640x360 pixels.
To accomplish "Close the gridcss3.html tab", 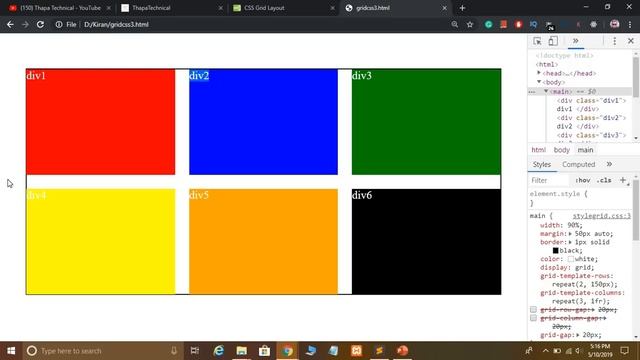I will 444,8.
